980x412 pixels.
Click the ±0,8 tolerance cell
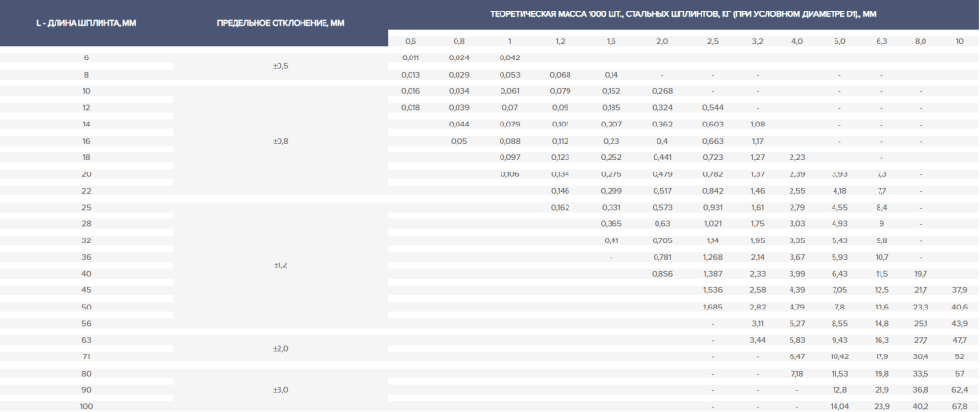click(x=280, y=141)
